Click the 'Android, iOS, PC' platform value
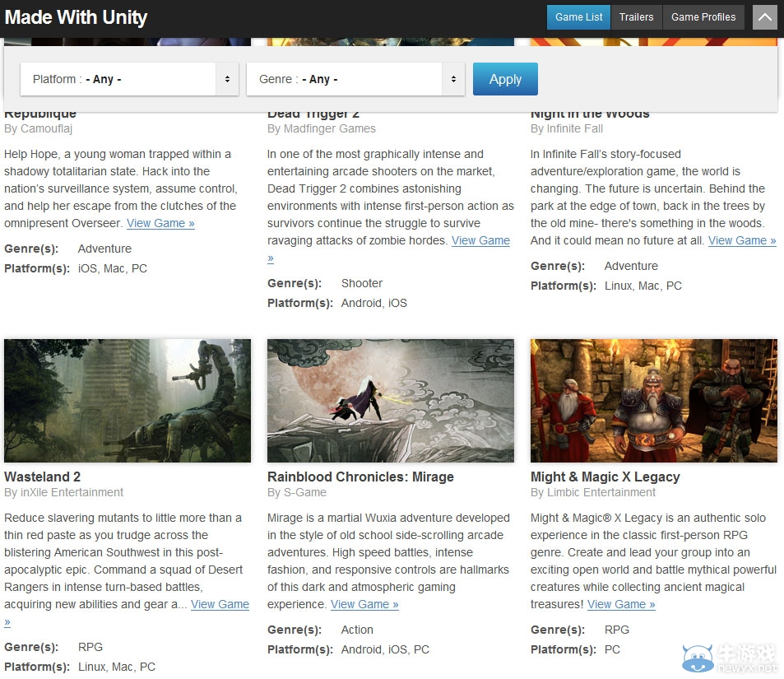Viewport: 784px width, 679px height. [x=385, y=649]
